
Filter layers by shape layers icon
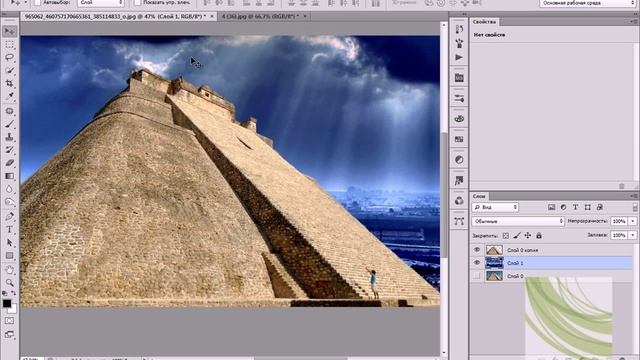(587, 207)
